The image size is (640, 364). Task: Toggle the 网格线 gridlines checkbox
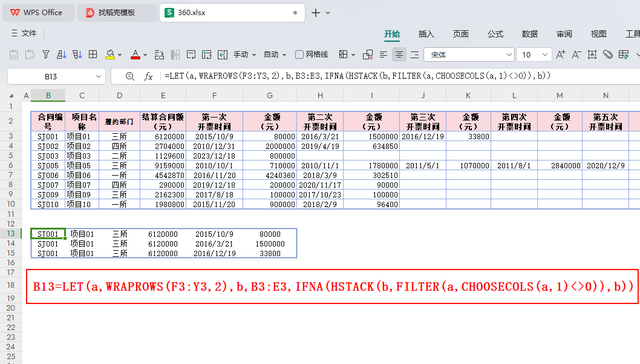pyautogui.click(x=299, y=55)
